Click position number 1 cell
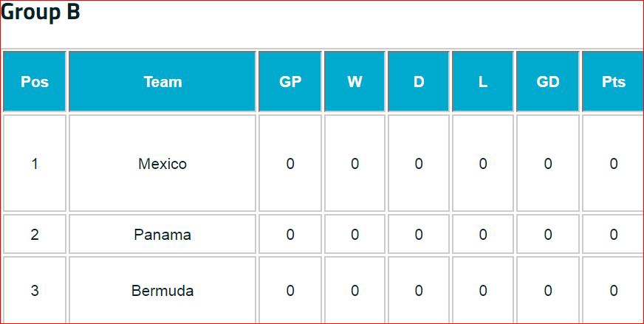The width and height of the screenshot is (644, 324). (35, 164)
